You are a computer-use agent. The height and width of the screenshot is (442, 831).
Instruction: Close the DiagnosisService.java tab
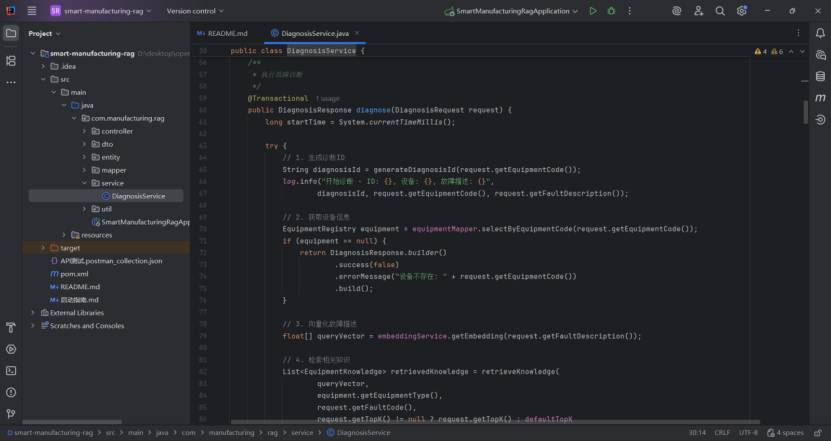click(x=357, y=33)
